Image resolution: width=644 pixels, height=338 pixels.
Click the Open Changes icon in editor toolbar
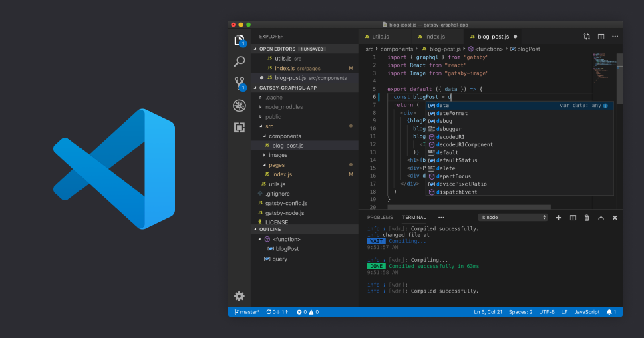point(587,37)
